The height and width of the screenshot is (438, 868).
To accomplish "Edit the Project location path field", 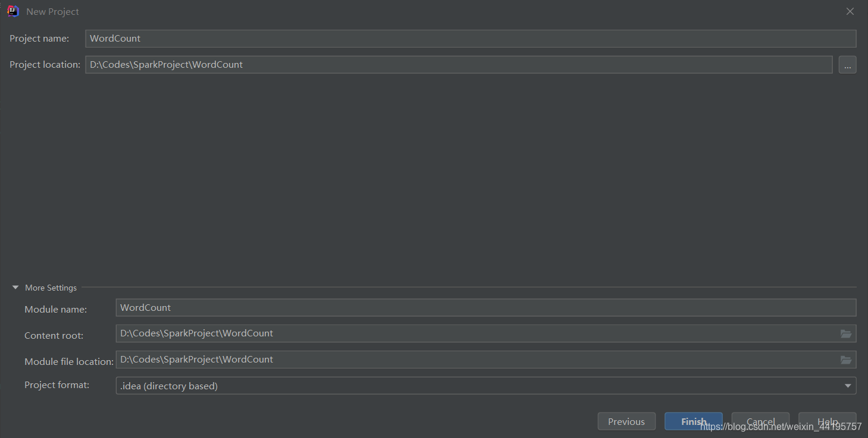I will pyautogui.click(x=459, y=65).
